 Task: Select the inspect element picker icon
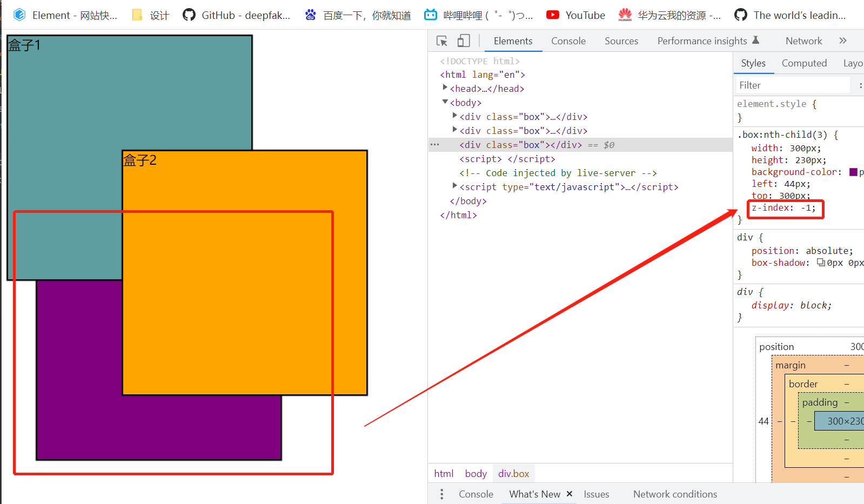(x=442, y=41)
